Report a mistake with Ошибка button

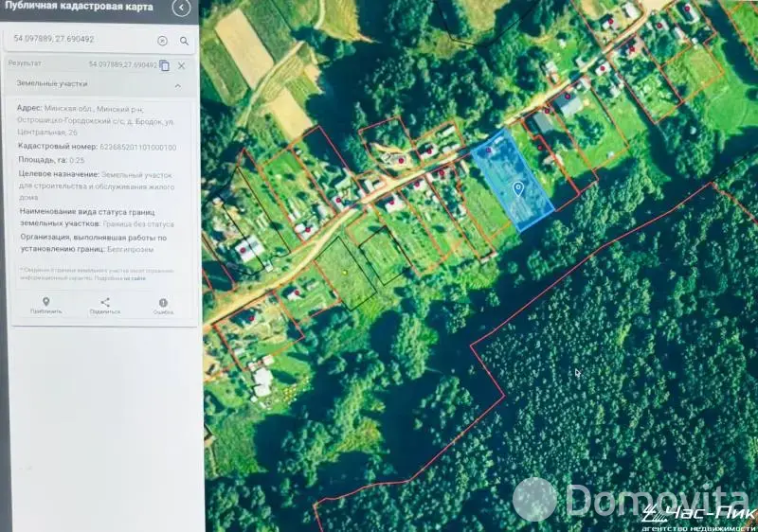(x=163, y=307)
